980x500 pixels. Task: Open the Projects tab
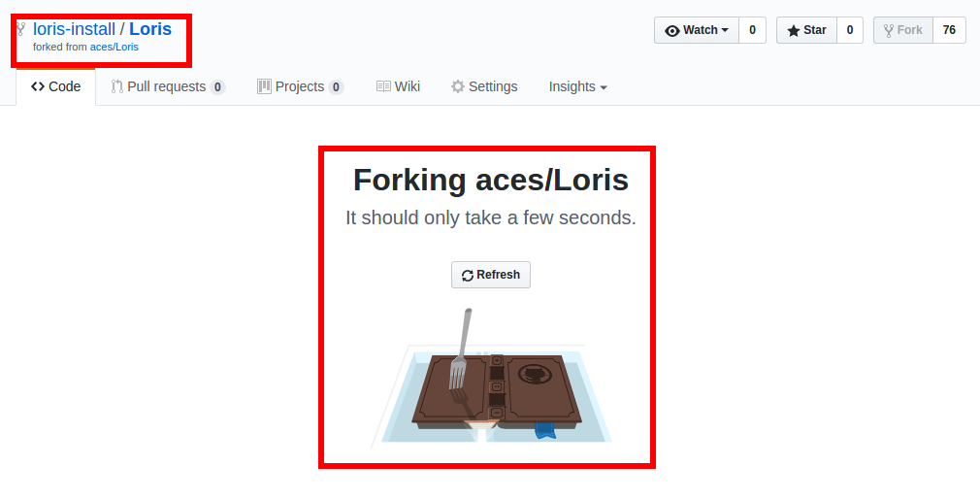click(x=301, y=86)
